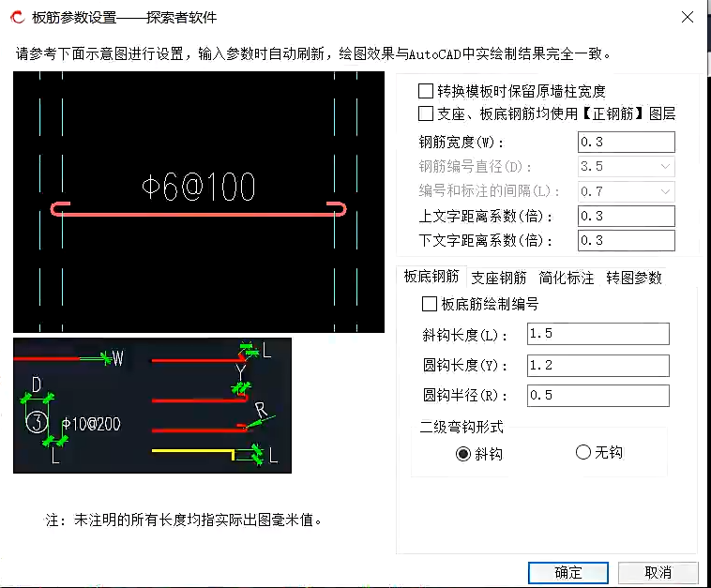
Task: Select the 斜钩 radio button
Action: pyautogui.click(x=463, y=453)
